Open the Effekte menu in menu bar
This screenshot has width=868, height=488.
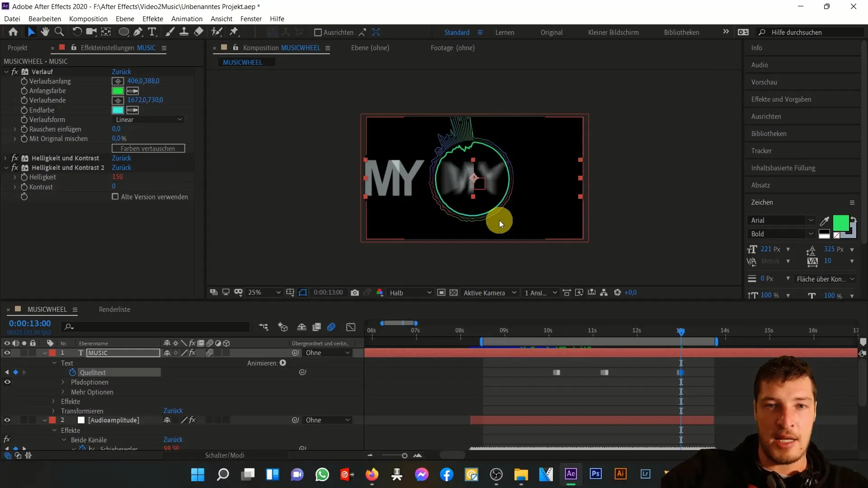pos(153,19)
